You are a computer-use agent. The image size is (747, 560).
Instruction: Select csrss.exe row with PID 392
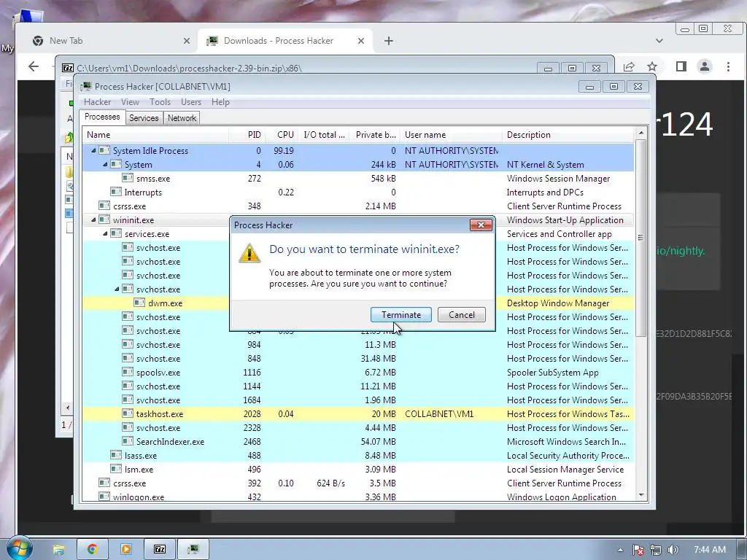coord(358,483)
